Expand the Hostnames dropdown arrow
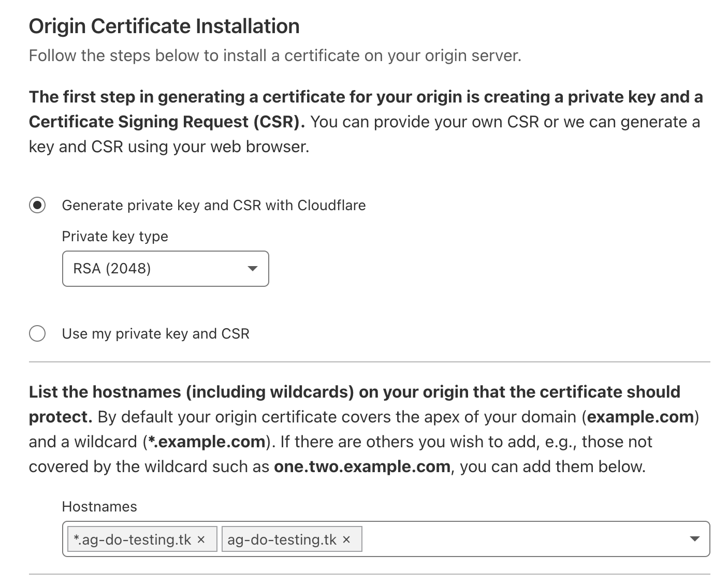 tap(695, 539)
